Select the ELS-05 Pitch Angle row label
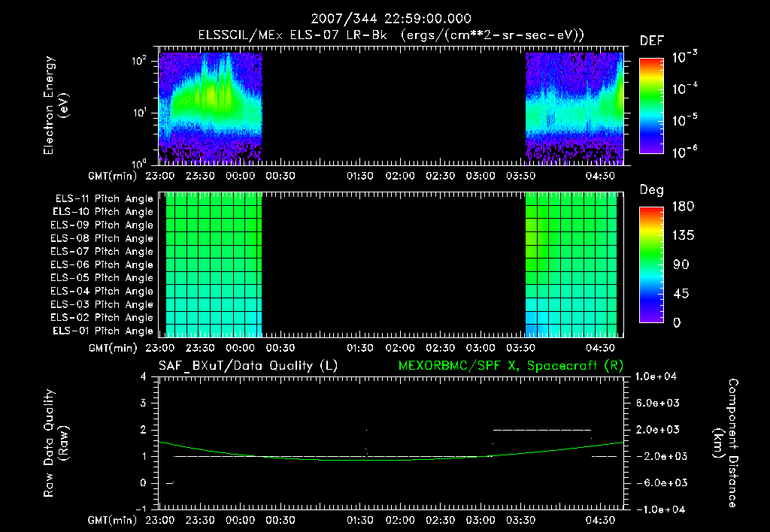The width and height of the screenshot is (770, 532). click(102, 278)
